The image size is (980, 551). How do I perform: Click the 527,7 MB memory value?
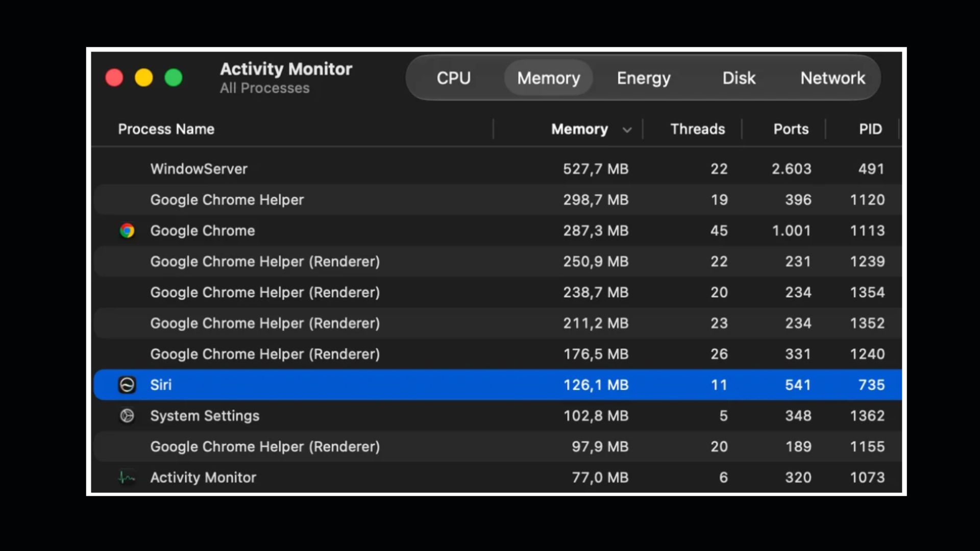coord(596,169)
